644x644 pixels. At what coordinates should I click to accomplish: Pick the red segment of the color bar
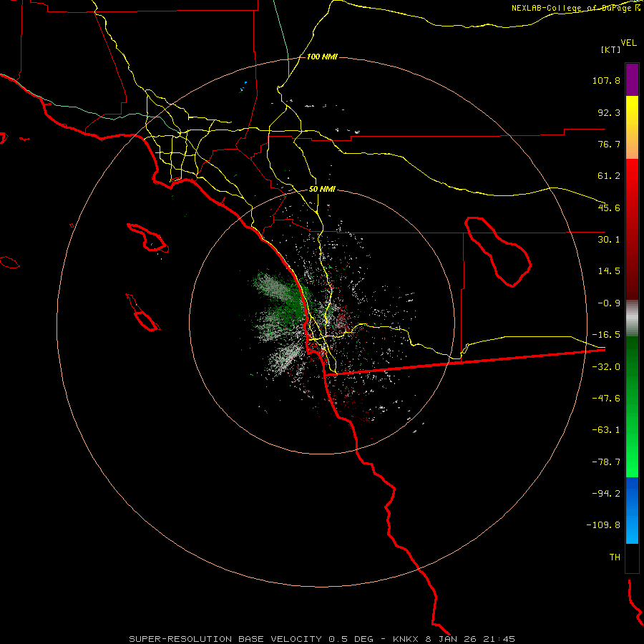tap(632, 229)
